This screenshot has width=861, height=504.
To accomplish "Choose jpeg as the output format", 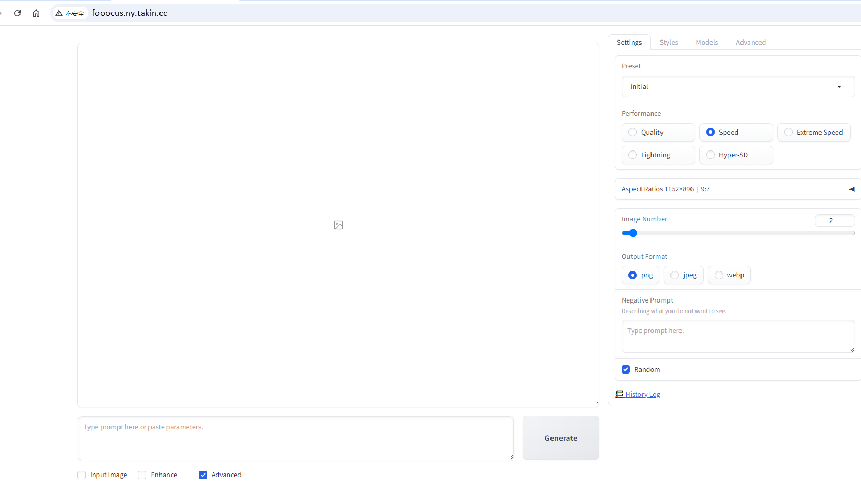I will tap(675, 275).
